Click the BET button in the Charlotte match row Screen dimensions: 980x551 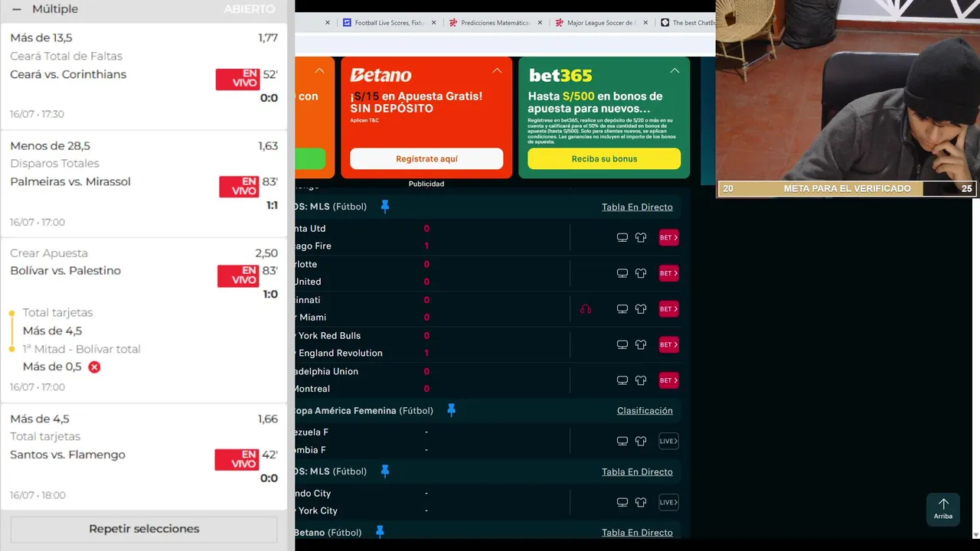click(x=668, y=273)
